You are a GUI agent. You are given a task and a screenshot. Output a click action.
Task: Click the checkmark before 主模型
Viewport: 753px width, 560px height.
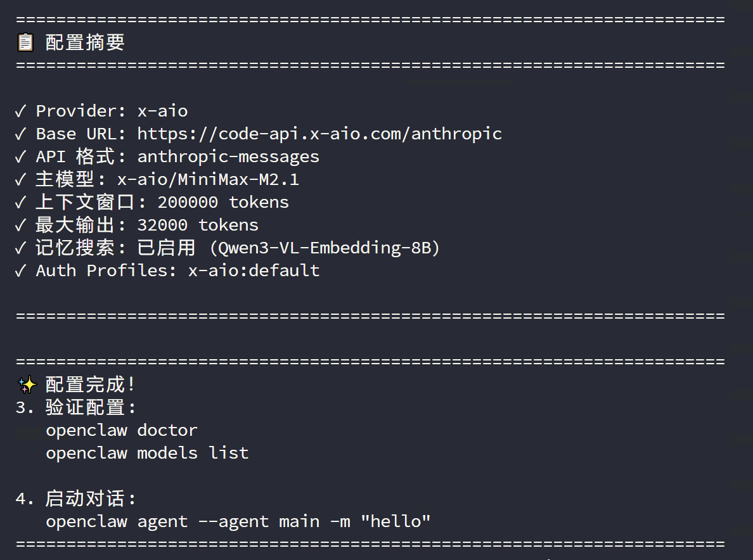pos(21,180)
